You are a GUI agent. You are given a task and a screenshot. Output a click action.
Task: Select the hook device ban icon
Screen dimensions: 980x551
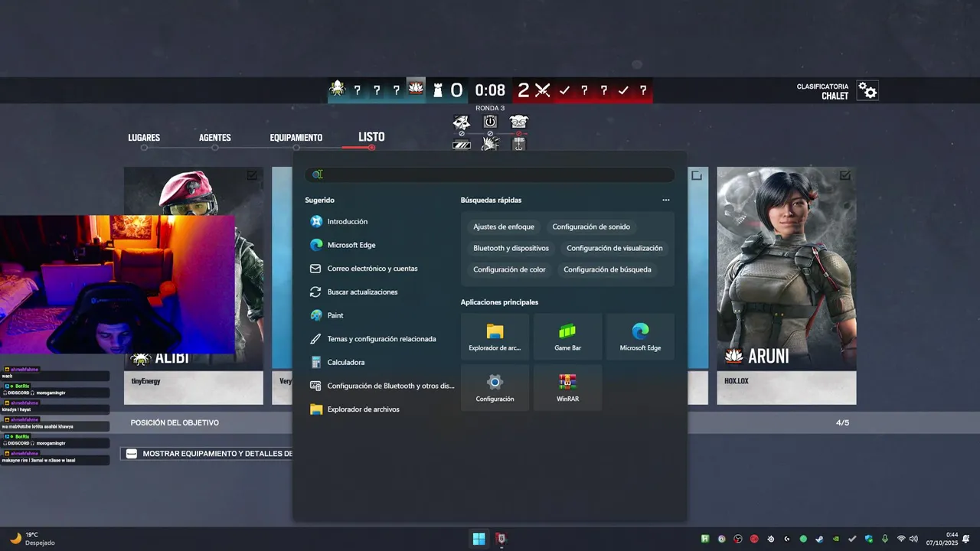(x=519, y=143)
